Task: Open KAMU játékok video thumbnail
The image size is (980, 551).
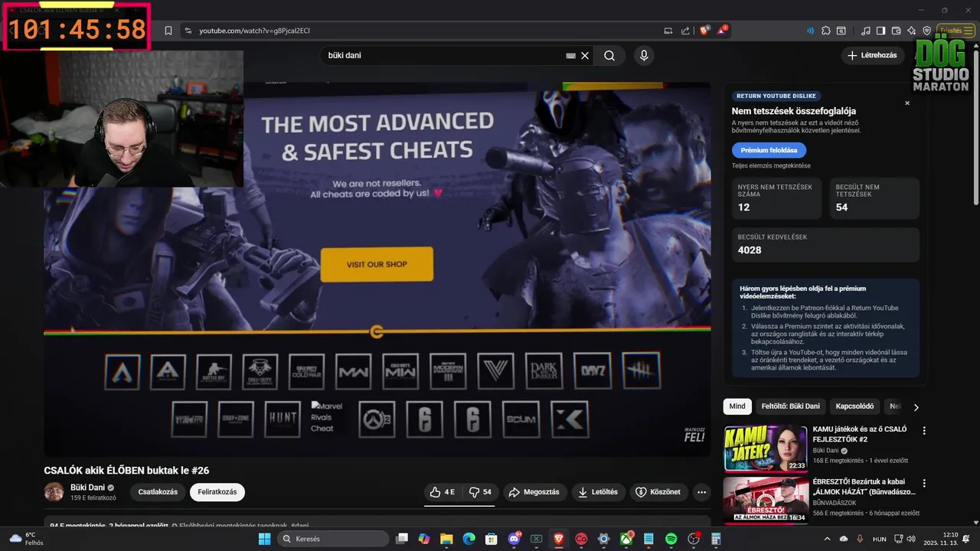Action: tap(766, 448)
